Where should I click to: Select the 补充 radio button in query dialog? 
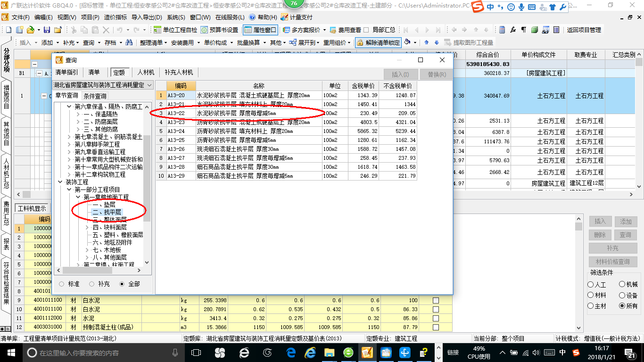tap(92, 284)
